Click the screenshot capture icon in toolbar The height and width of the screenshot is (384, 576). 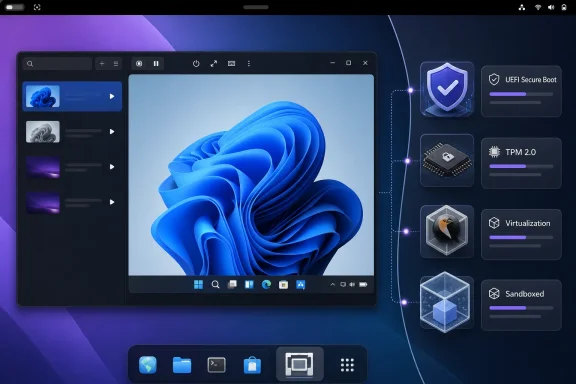pos(139,64)
